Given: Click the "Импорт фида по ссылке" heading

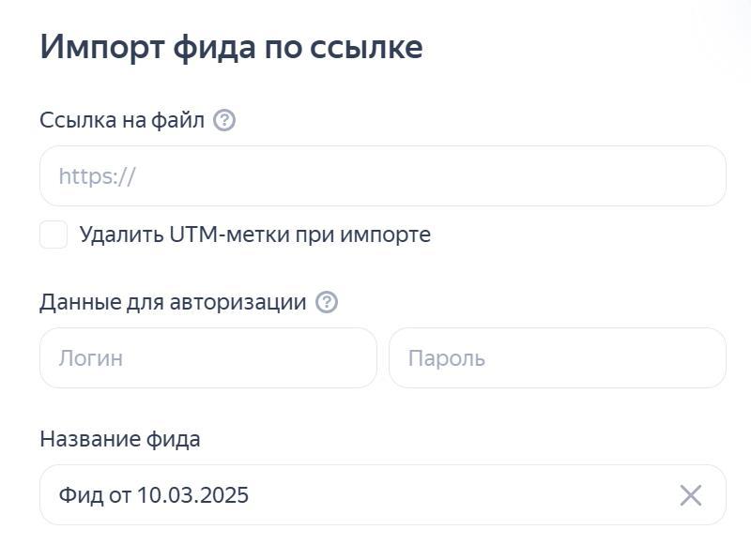Looking at the screenshot, I should pyautogui.click(x=231, y=47).
